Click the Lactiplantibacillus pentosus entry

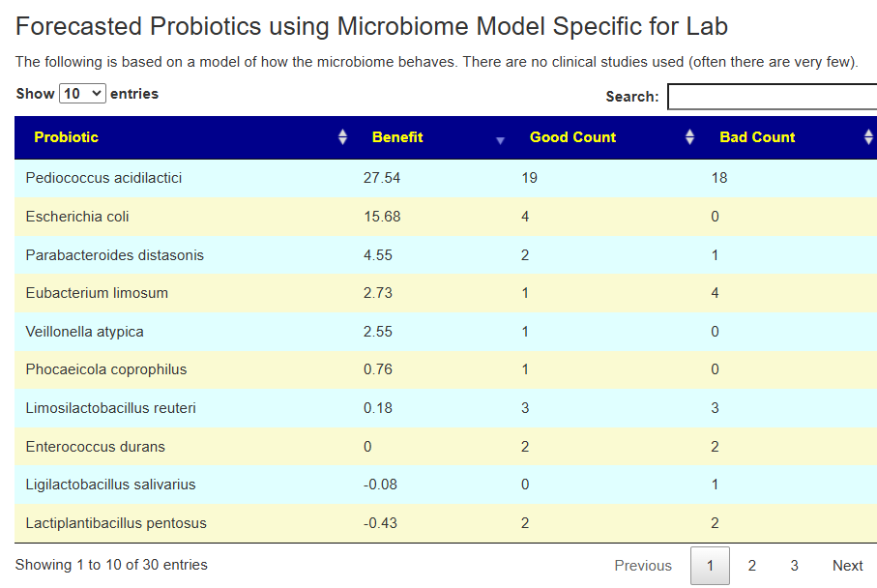[x=116, y=523]
